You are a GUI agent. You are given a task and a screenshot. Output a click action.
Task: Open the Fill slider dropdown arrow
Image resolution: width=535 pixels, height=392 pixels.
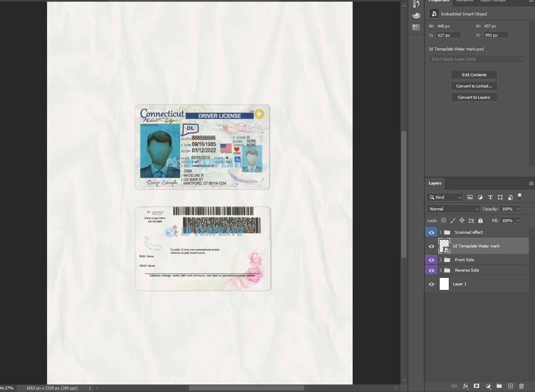point(518,220)
